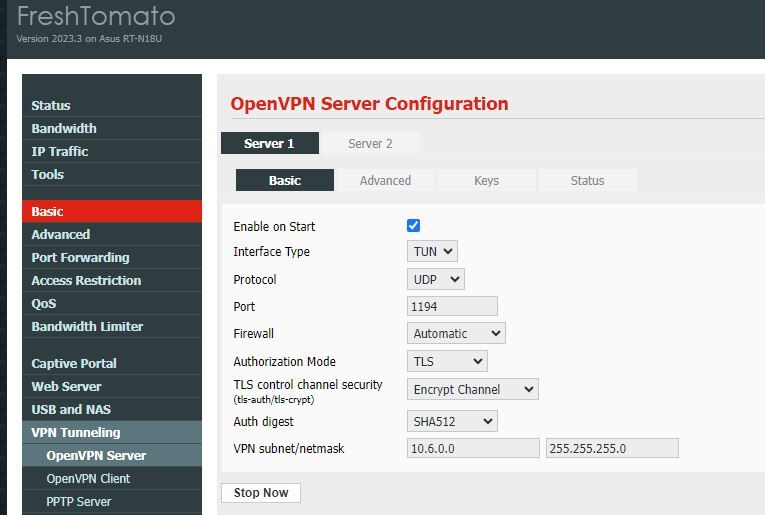Screen dimensions: 765x515
Task: Click the Port number field
Action: click(452, 307)
